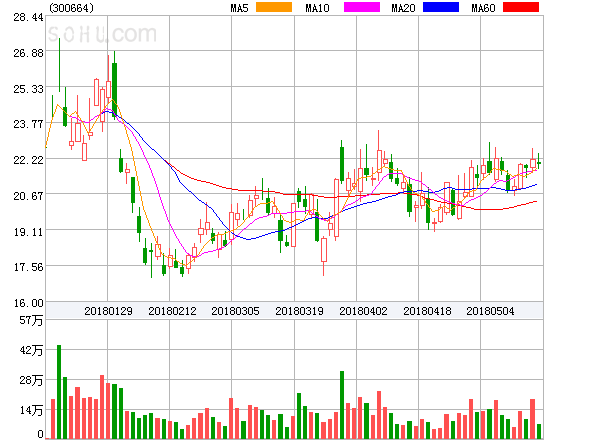This screenshot has width=600, height=440.
Task: Click the 25.33 price axis label
Action: [x=28, y=89]
